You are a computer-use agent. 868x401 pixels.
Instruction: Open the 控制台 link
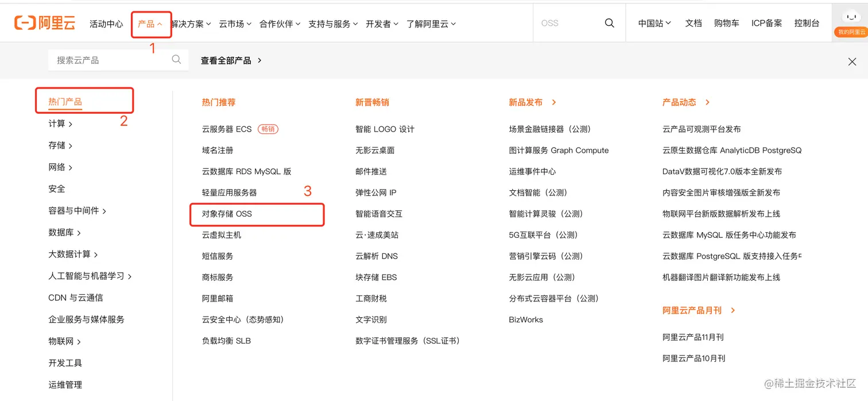[x=807, y=24]
